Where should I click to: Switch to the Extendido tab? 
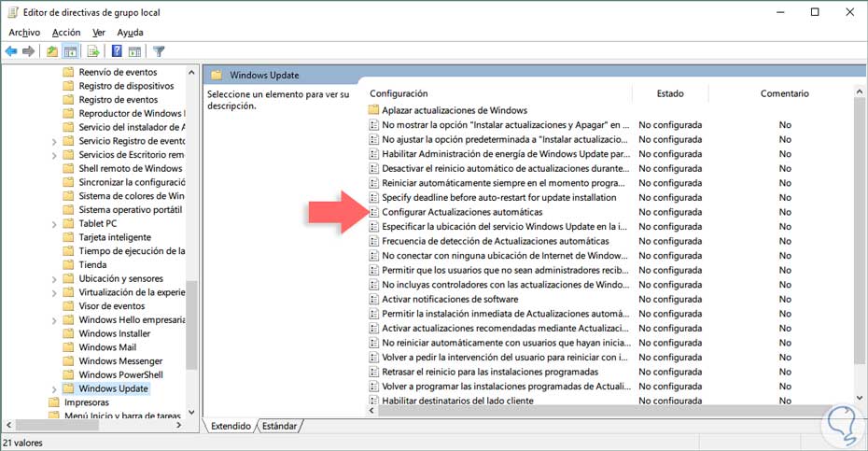tap(231, 426)
